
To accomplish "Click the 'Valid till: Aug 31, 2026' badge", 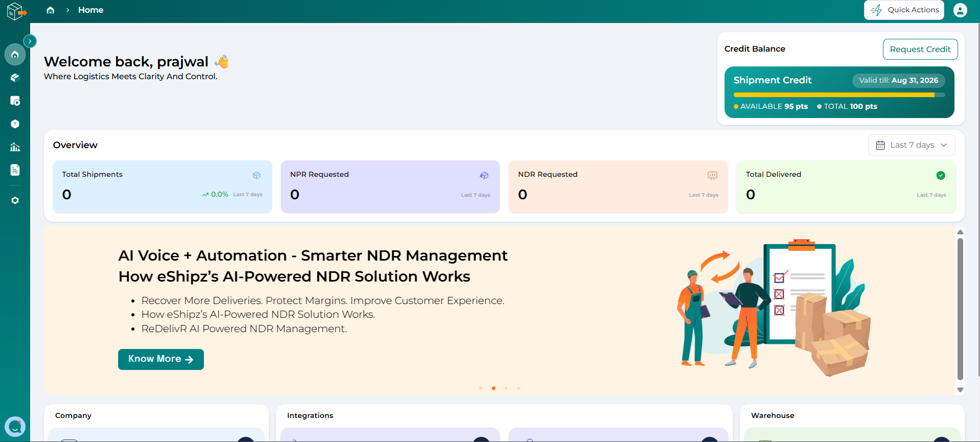I will click(x=898, y=80).
